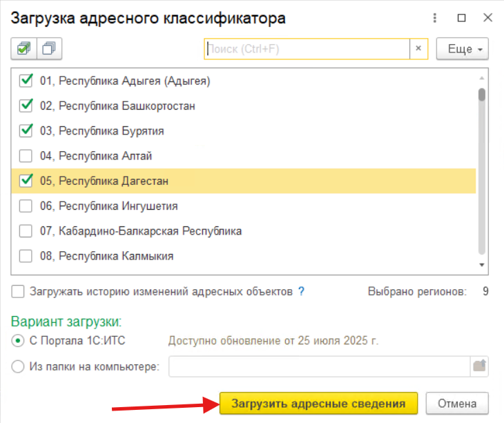
Task: Uncheck 01, Республика Адыгея checkbox
Action: point(26,81)
